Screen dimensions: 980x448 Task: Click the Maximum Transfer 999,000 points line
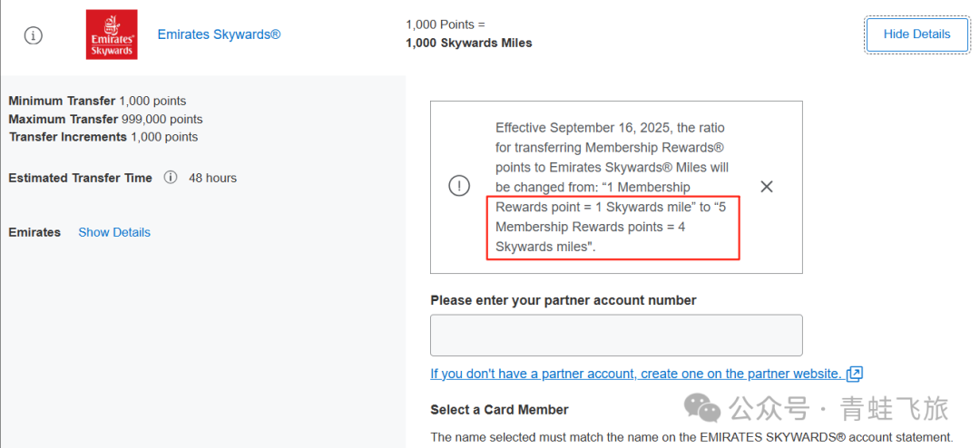105,119
